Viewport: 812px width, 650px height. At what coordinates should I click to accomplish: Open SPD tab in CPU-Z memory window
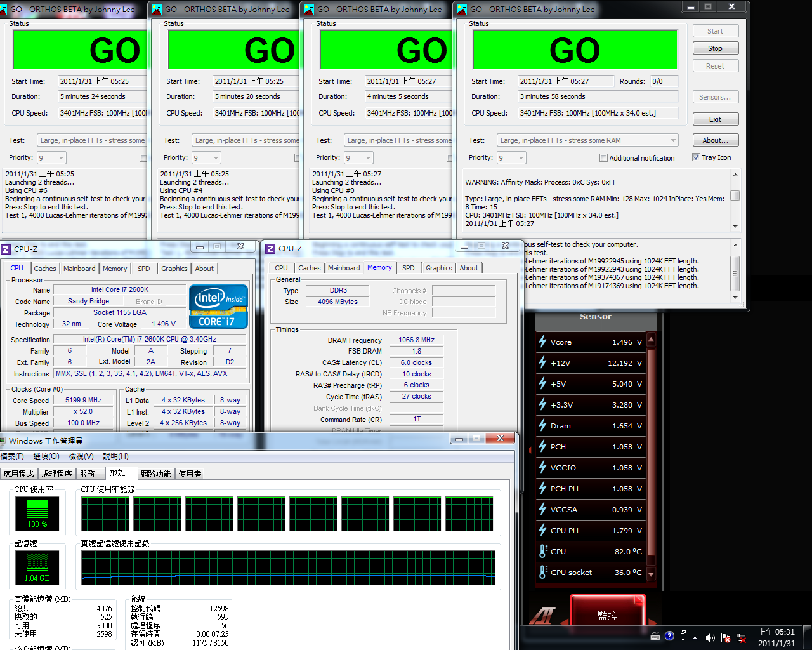point(409,268)
